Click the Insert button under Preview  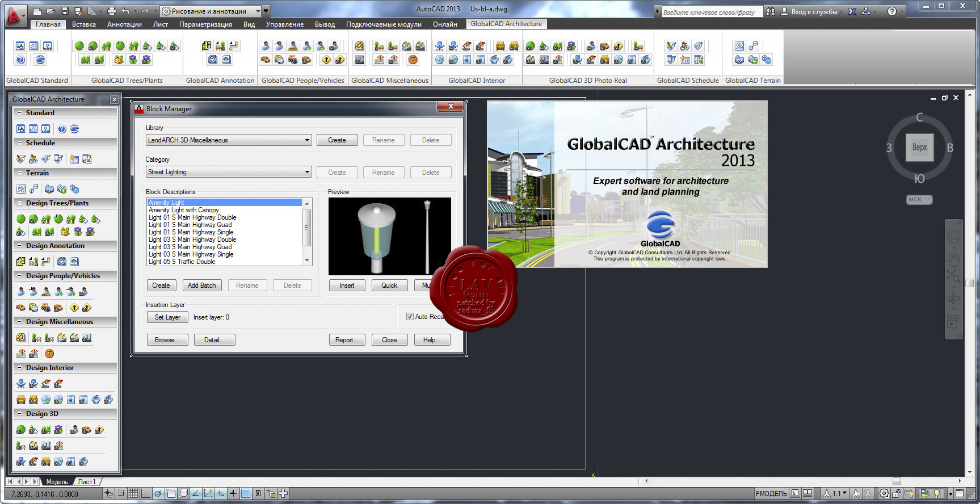(347, 285)
